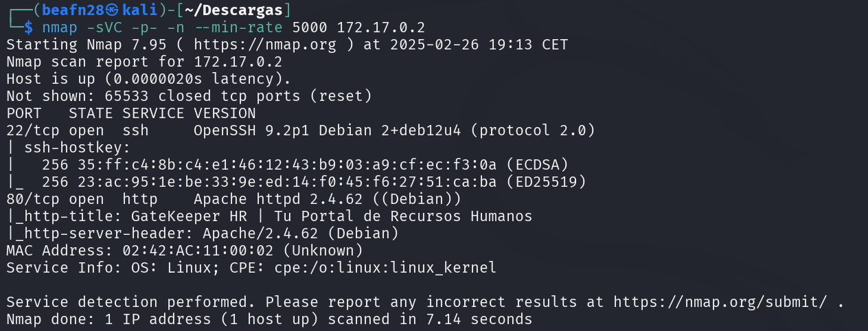Click the $ prompt symbol
This screenshot has height=331, width=868.
coord(28,27)
